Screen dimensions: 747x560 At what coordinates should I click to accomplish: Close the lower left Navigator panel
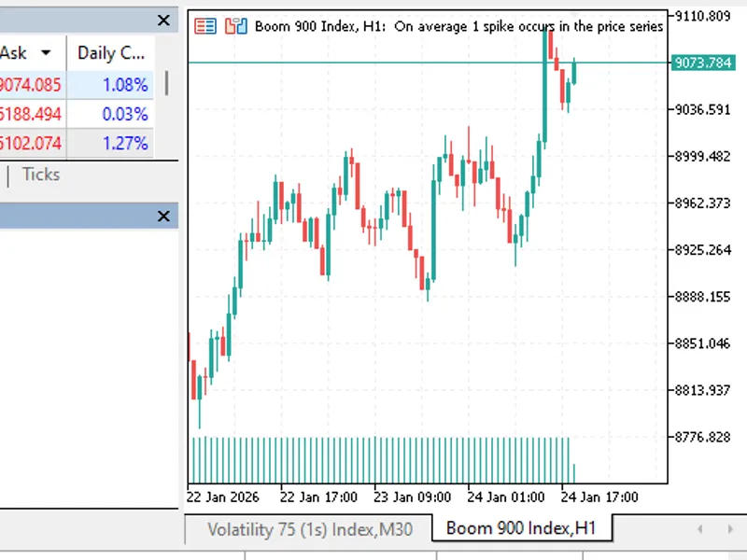163,217
